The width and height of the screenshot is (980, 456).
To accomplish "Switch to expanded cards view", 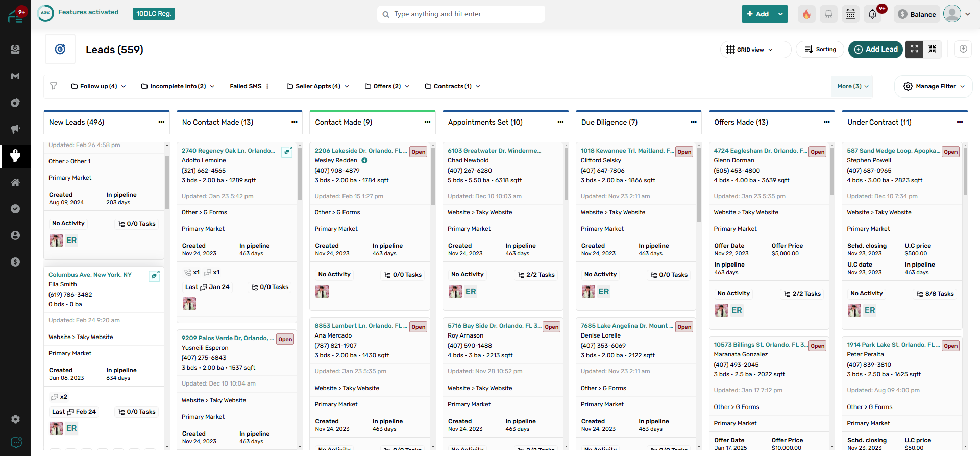I will 914,49.
